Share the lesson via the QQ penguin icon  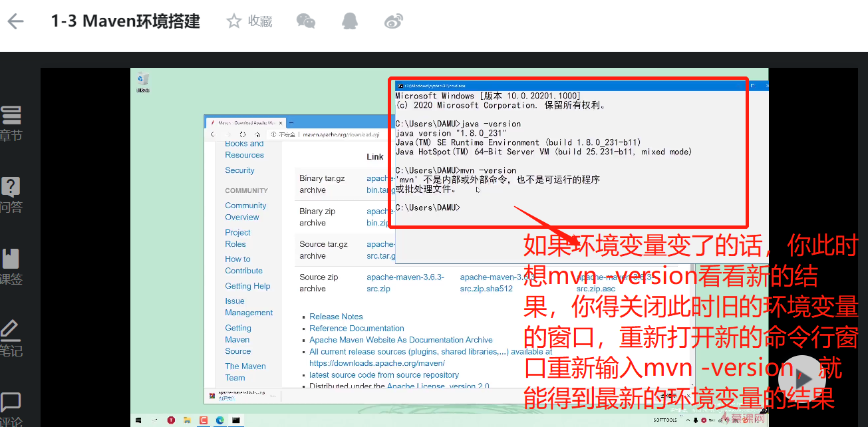[x=349, y=21]
